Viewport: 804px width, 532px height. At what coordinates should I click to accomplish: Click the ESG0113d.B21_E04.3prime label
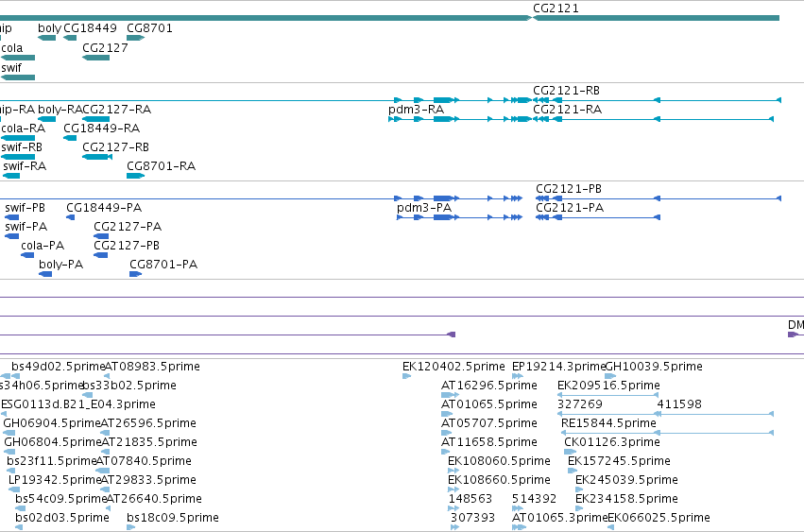(78, 404)
